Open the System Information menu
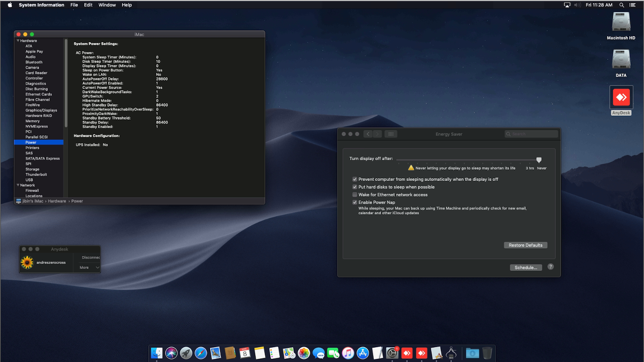The width and height of the screenshot is (644, 362). [41, 5]
